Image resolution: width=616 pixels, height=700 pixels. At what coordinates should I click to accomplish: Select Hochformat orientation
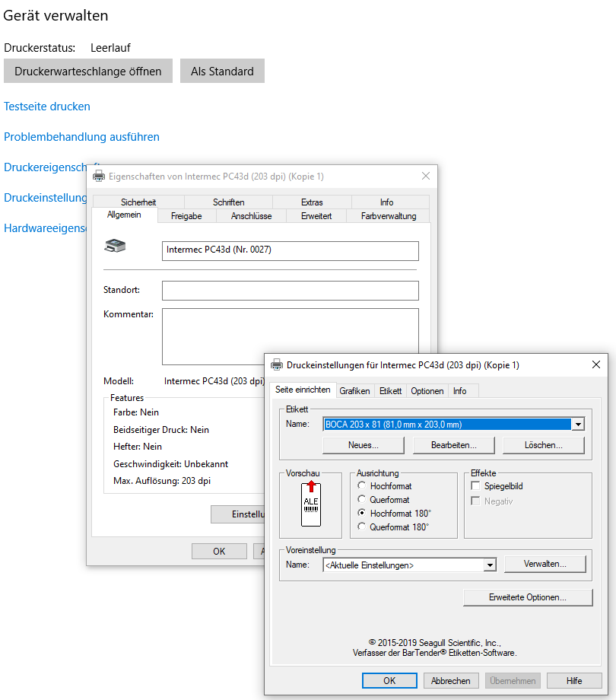362,485
